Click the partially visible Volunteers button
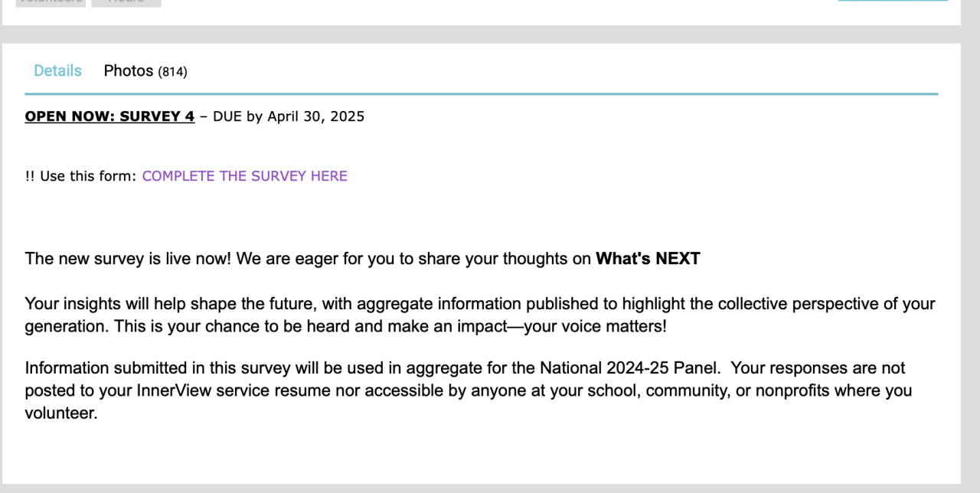980x493 pixels. coord(50,2)
